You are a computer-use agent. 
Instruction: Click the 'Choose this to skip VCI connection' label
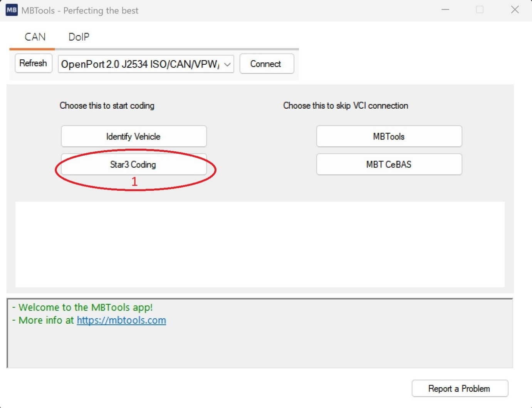coord(346,106)
